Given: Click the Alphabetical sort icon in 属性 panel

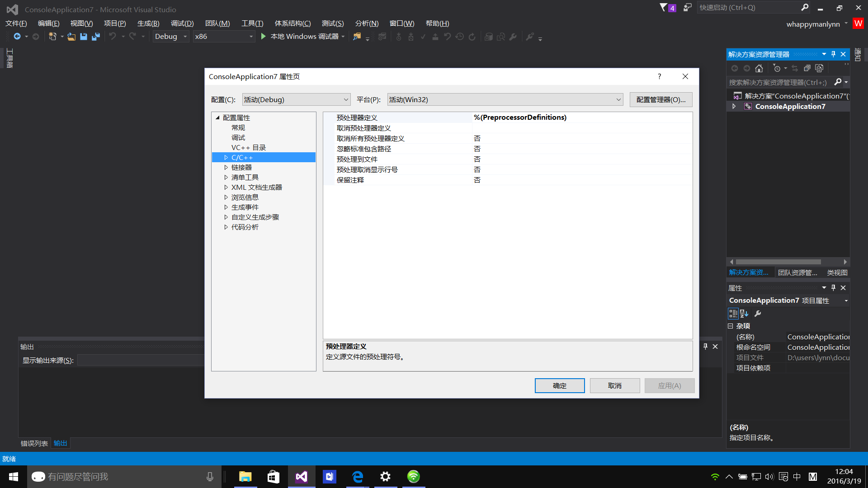Looking at the screenshot, I should (745, 314).
